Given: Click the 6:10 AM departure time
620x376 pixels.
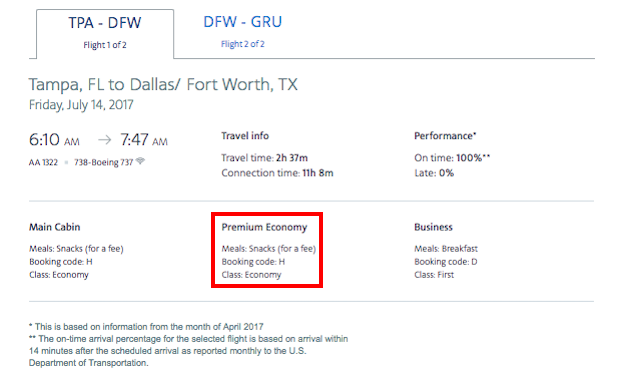Looking at the screenshot, I should coord(54,140).
